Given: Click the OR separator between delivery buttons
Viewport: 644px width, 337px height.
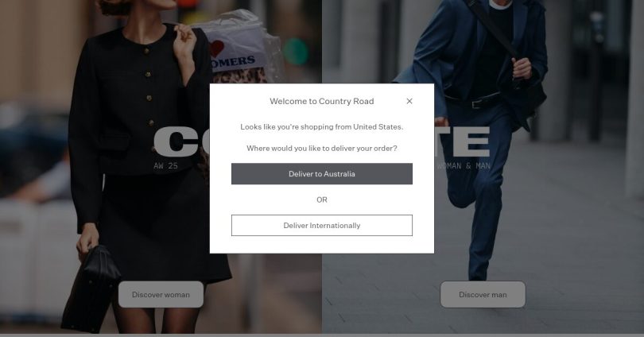Looking at the screenshot, I should 321,199.
